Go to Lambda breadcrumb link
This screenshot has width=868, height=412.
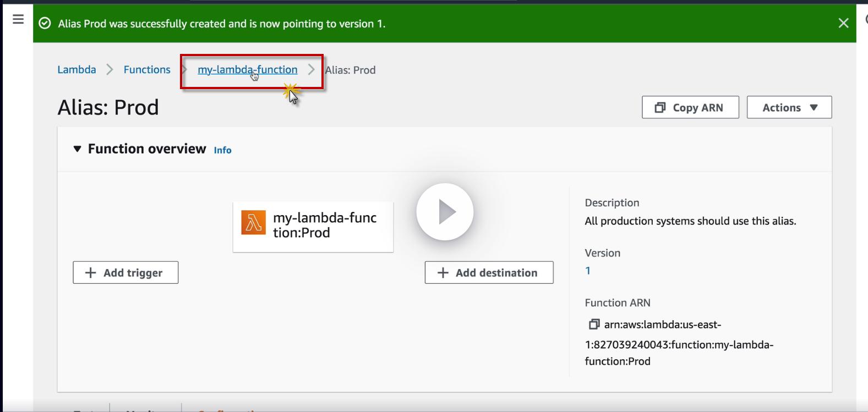tap(77, 70)
